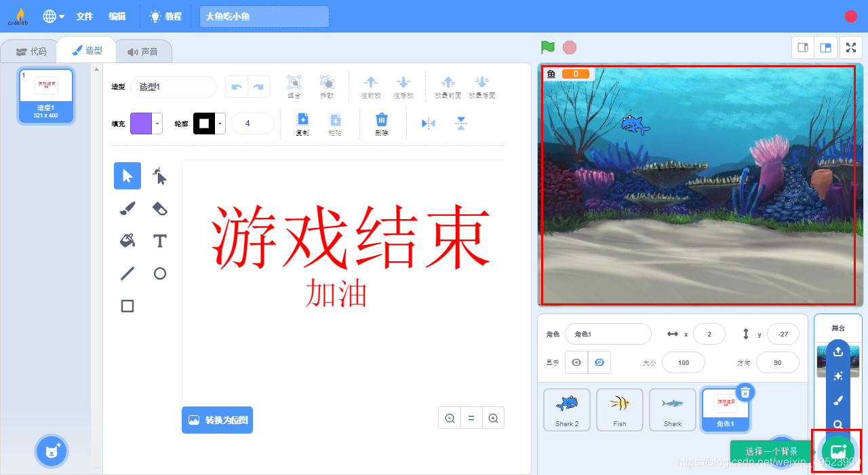Viewport: 868px width, 475px height.
Task: Zoom in on the costume canvas
Action: [x=493, y=419]
